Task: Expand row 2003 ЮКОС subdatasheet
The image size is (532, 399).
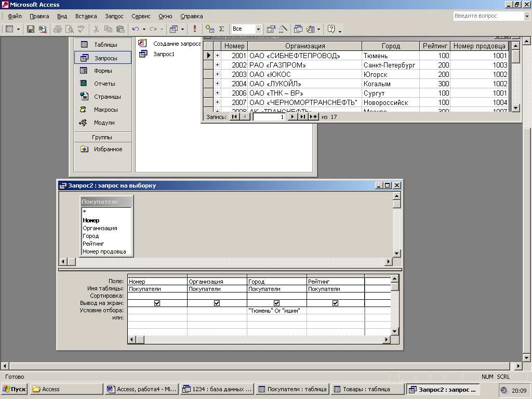Action: point(217,74)
